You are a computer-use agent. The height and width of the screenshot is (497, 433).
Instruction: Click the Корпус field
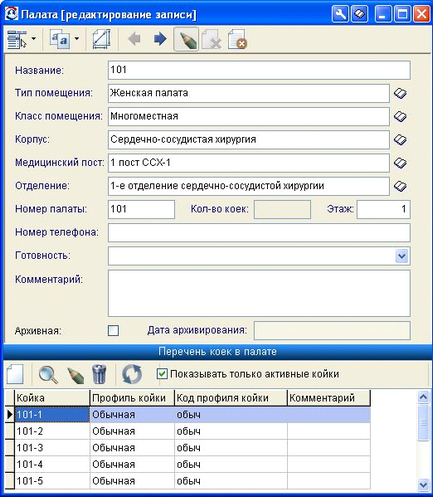pos(249,140)
